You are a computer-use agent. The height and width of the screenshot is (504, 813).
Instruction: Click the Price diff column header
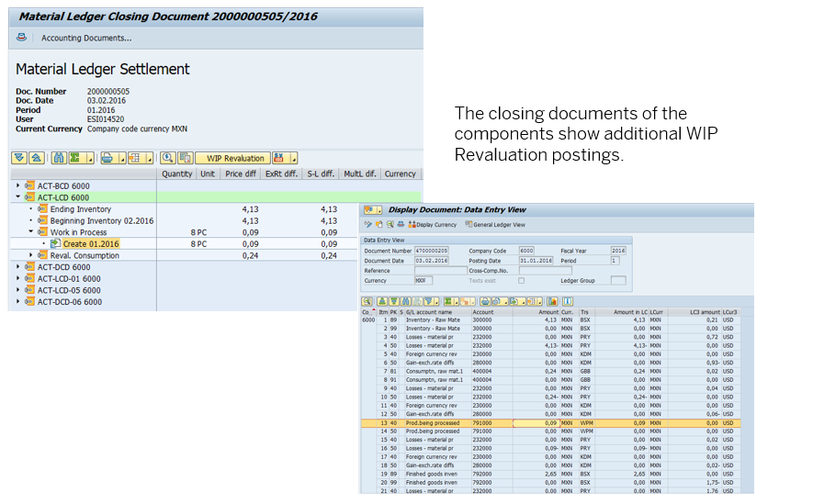click(x=241, y=174)
